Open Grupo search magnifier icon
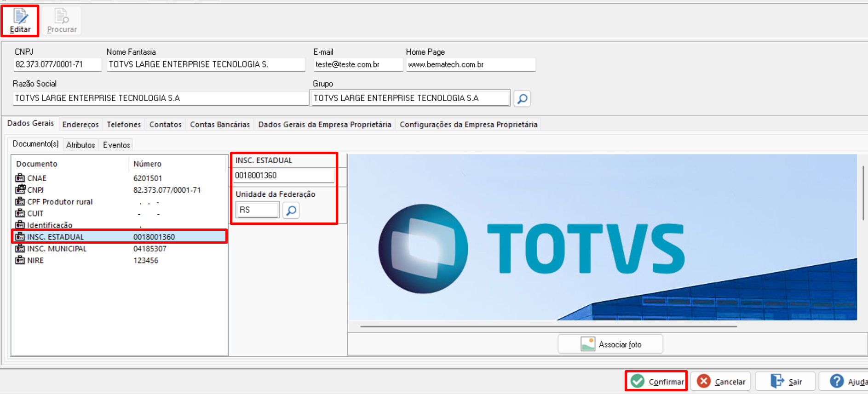Image resolution: width=868 pixels, height=394 pixels. coord(522,98)
